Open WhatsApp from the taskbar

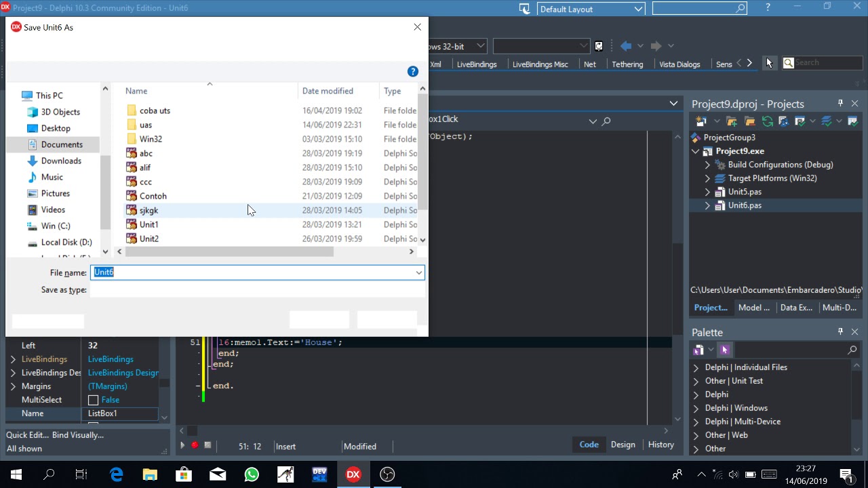(252, 474)
